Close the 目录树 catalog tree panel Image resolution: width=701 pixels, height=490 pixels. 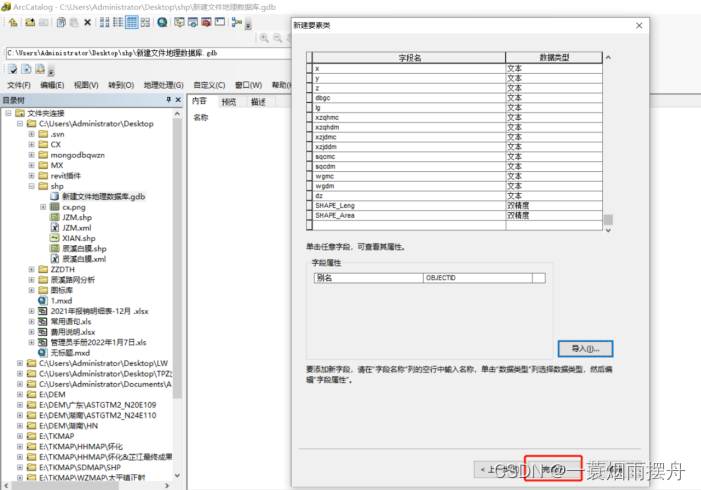tap(178, 100)
